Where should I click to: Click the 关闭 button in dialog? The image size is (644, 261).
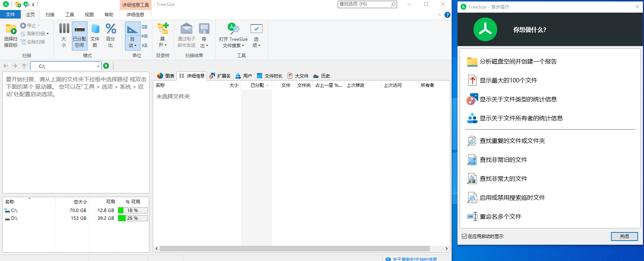pyautogui.click(x=624, y=236)
